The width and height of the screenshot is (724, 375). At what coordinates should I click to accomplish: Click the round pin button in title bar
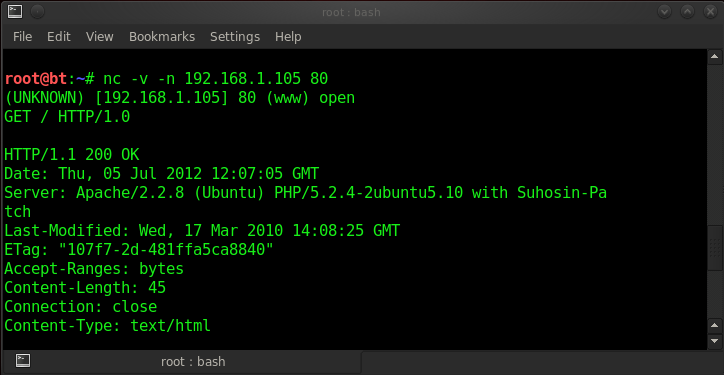37,12
